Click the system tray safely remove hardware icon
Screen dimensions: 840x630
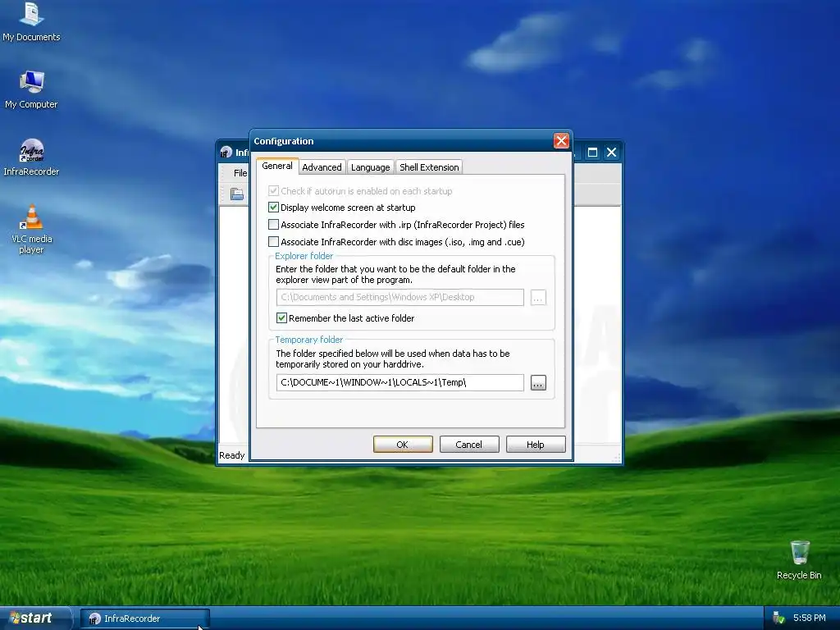(x=778, y=618)
